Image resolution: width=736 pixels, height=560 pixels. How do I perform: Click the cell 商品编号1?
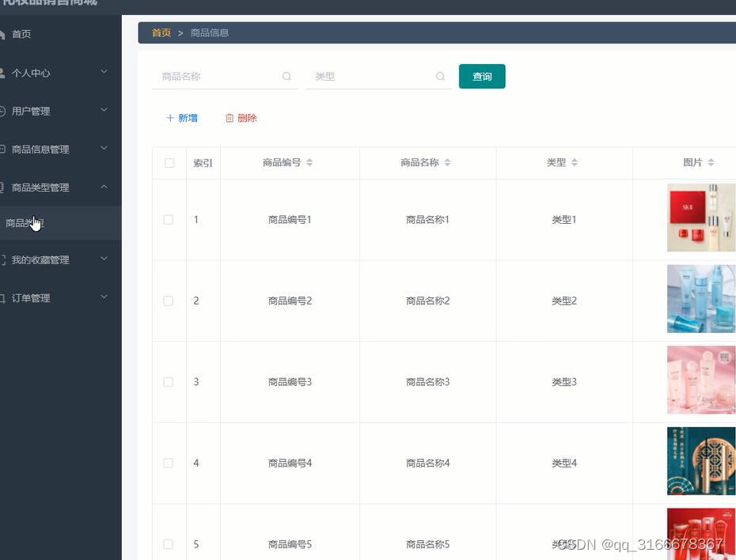pyautogui.click(x=290, y=220)
